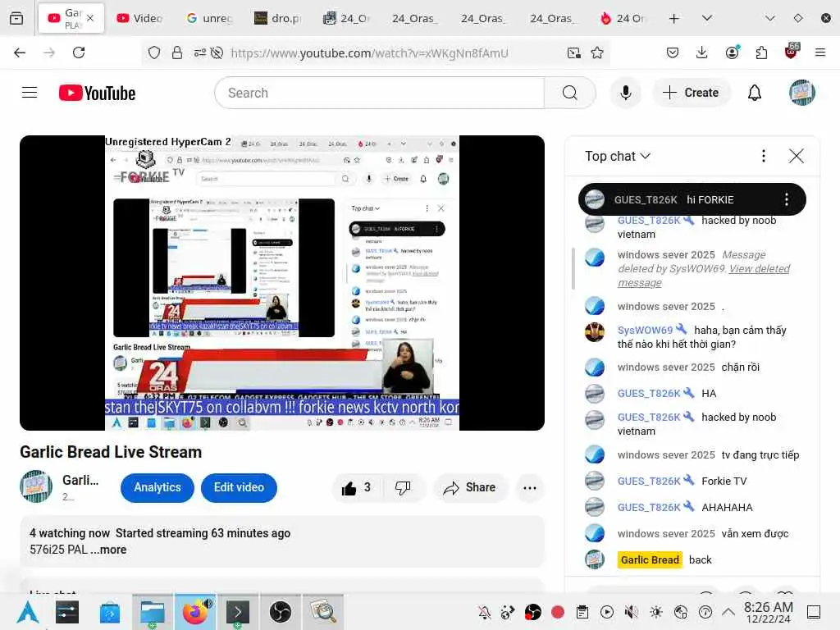Open the Arch Linux application launcher

coord(28,612)
